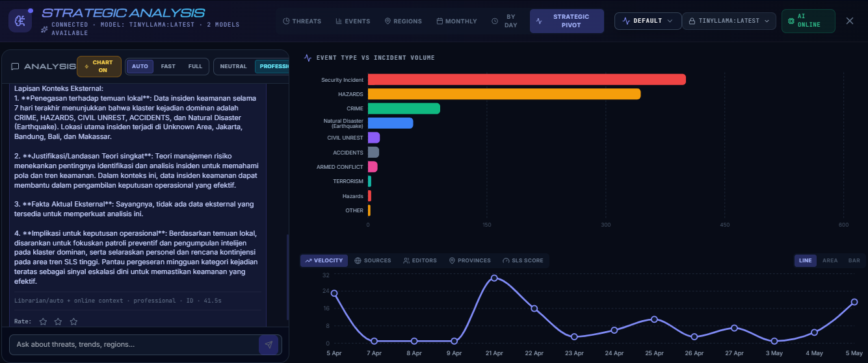The width and height of the screenshot is (868, 363).
Task: Click the Event Type vs Incident Volume heading icon
Action: pos(308,58)
